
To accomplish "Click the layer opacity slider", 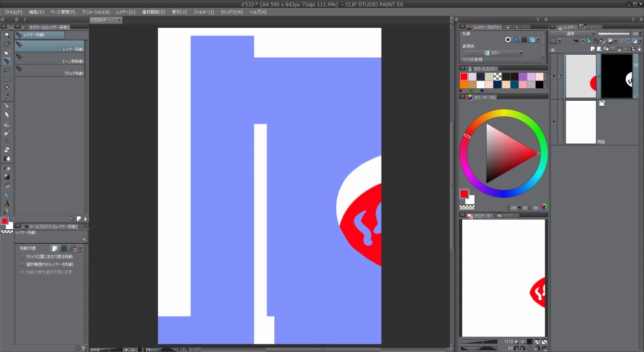I will [x=614, y=34].
